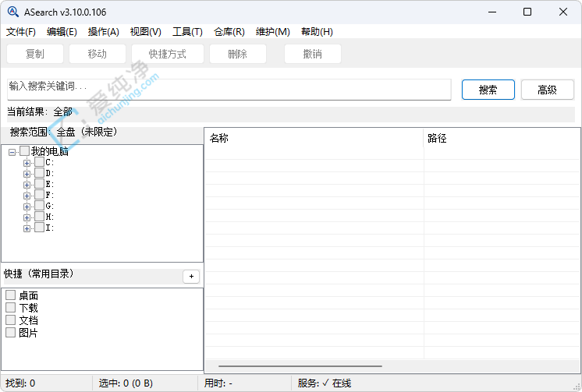Expand the C: drive node
Viewport: 582px width, 392px height.
coord(27,163)
